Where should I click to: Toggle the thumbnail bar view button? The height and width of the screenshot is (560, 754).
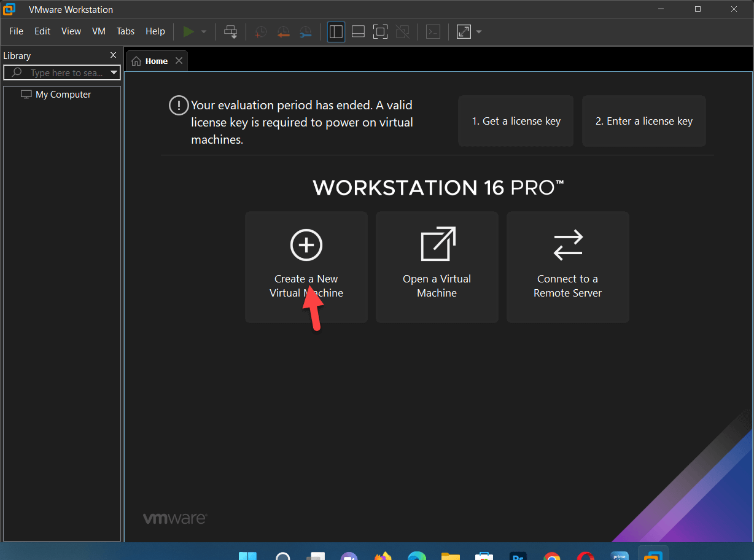point(358,32)
